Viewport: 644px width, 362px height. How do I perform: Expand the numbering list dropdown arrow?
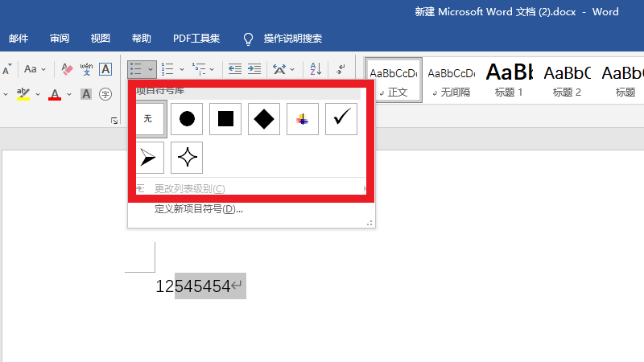pyautogui.click(x=181, y=69)
